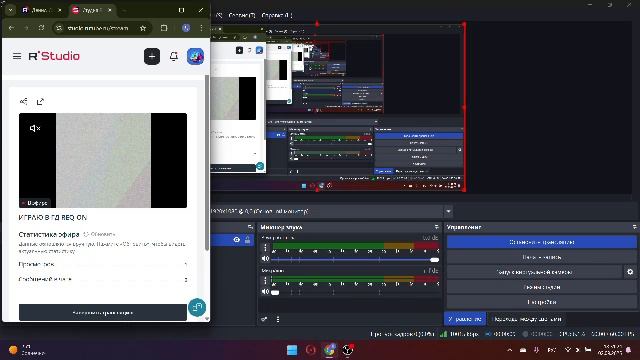Click the Обновить statistics link
640x360 pixels.
(99, 234)
